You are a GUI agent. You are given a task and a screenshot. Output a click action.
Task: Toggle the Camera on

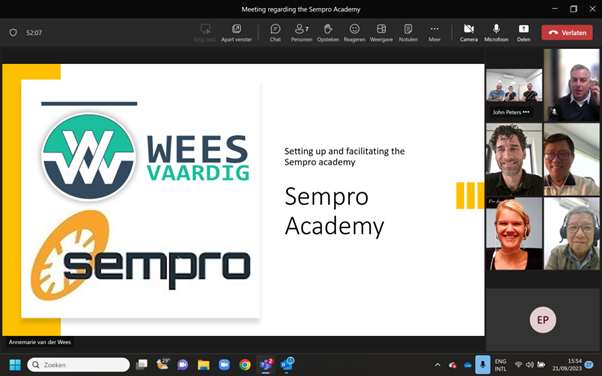469,33
